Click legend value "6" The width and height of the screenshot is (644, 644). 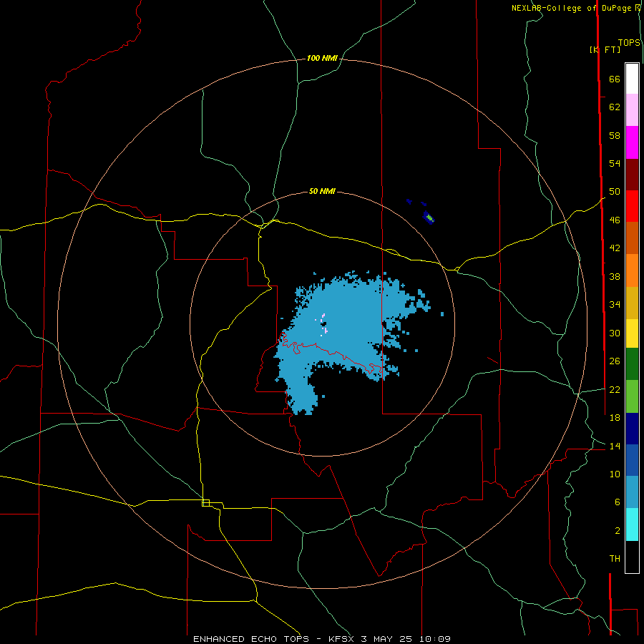point(618,502)
